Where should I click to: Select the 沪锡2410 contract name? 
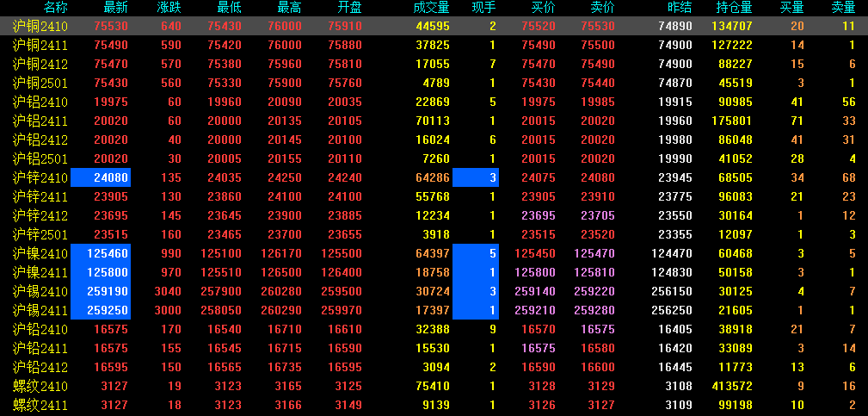(40, 291)
